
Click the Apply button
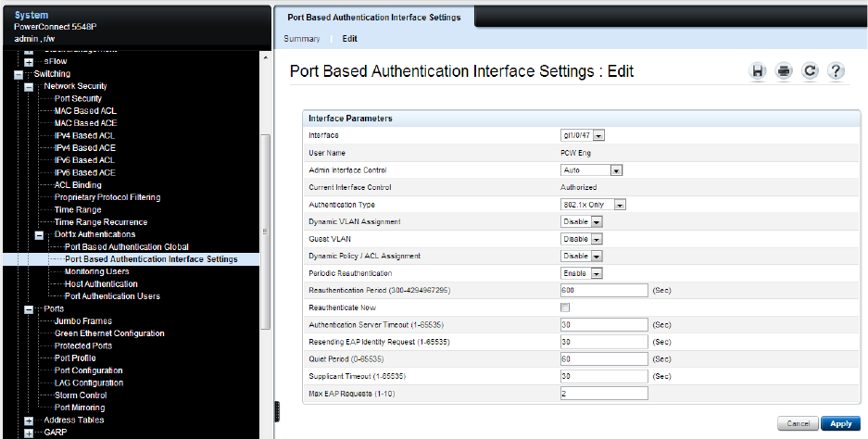pos(840,423)
